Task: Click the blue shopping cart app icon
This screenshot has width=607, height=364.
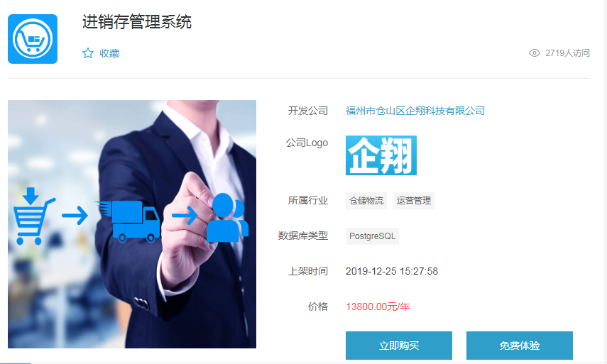Action: coord(33,39)
